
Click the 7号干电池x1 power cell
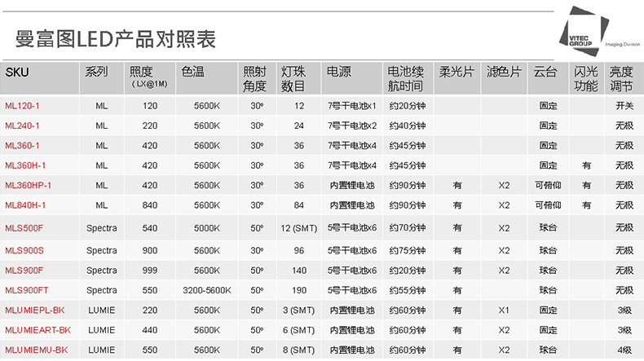tap(352, 106)
